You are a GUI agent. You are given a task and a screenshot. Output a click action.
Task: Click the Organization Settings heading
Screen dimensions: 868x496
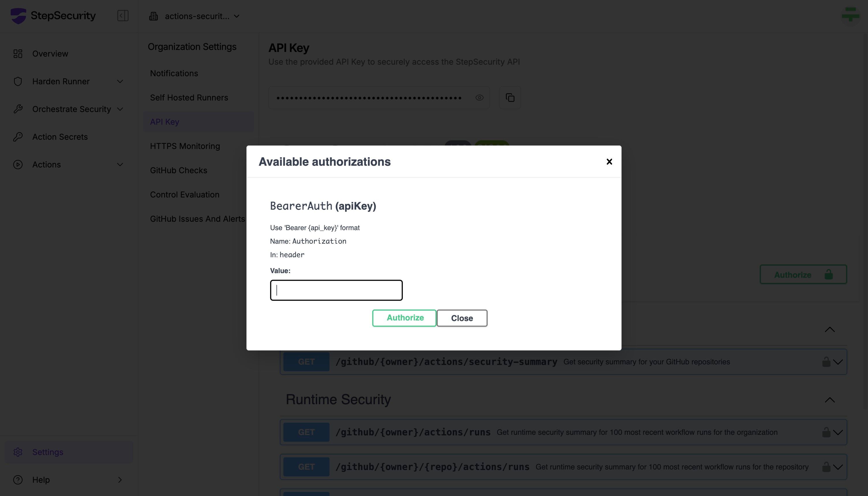pyautogui.click(x=192, y=47)
